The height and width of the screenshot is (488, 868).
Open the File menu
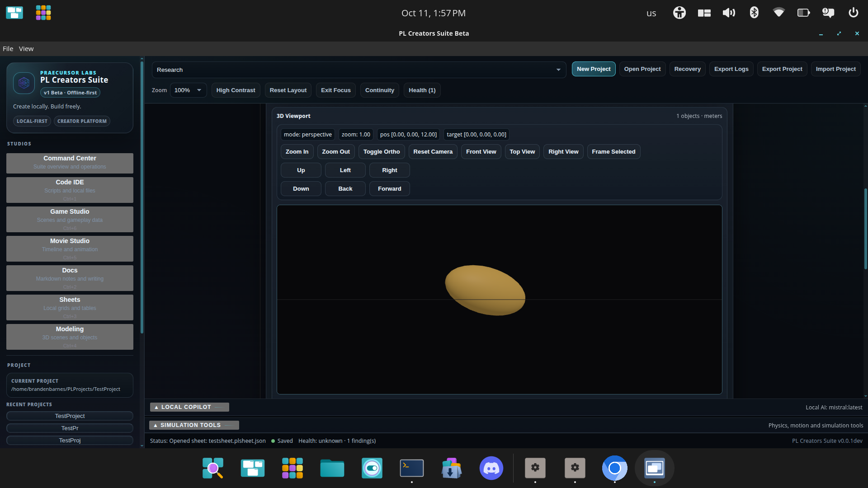[x=8, y=49]
